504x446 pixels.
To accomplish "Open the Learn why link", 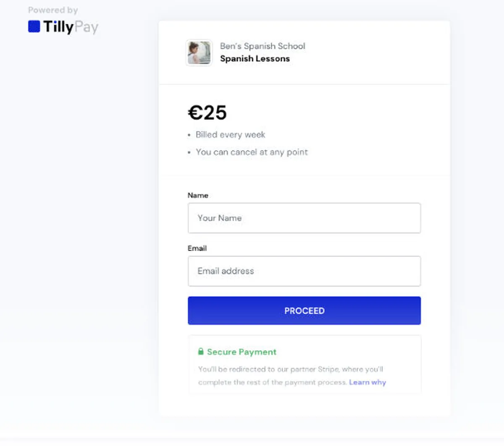I will [367, 382].
